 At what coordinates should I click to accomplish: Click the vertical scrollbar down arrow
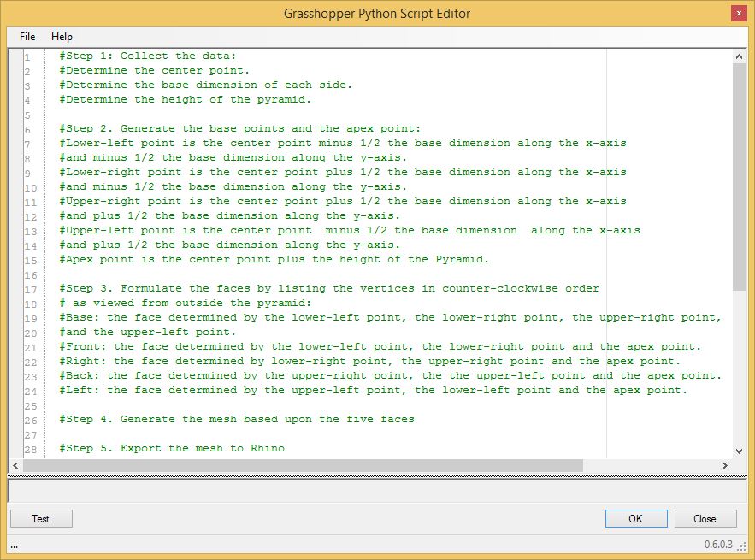[739, 451]
